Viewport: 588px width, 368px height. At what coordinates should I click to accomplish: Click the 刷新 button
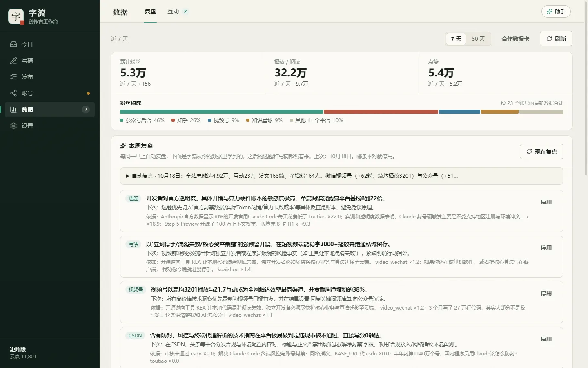556,39
